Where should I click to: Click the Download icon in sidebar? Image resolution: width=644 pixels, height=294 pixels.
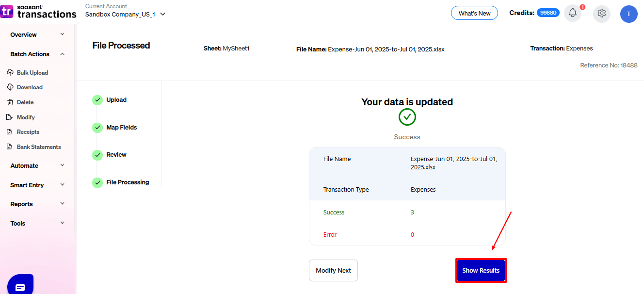coord(10,87)
